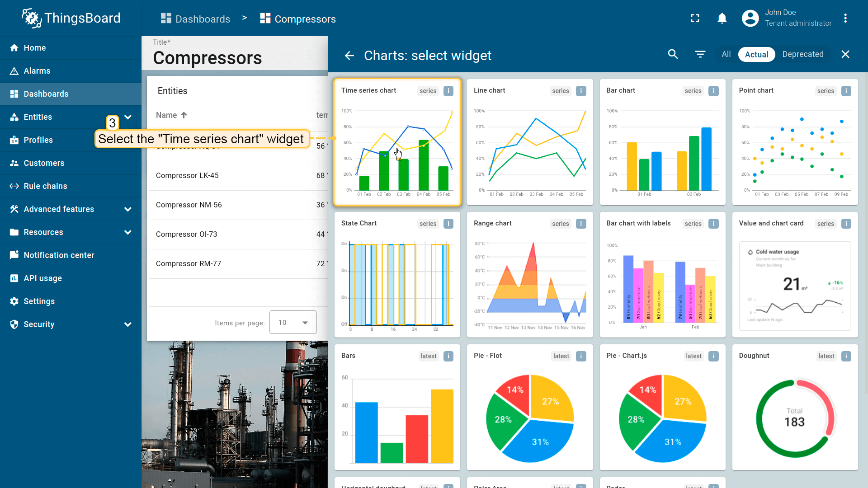Expand the Advanced features menu
Screen dimensions: 868x488
click(128, 209)
